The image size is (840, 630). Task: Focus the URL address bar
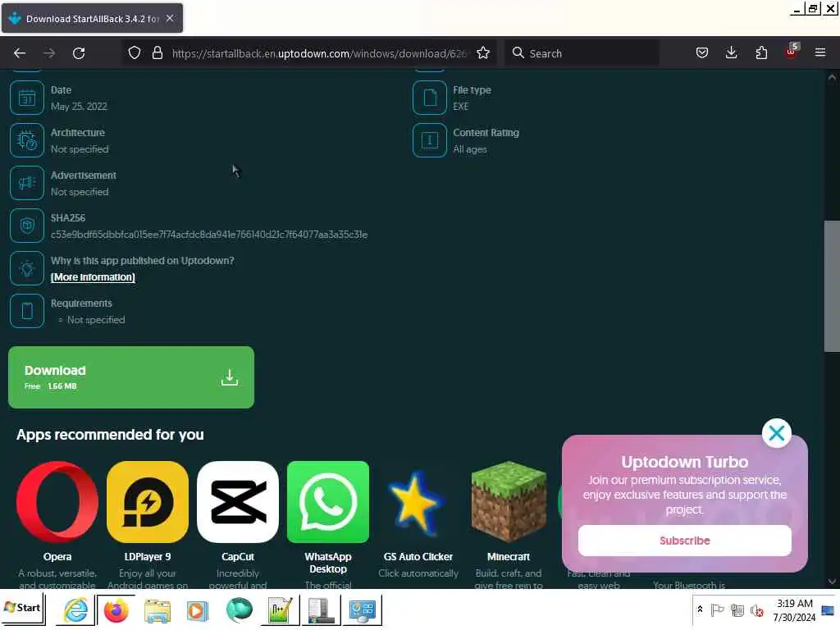pyautogui.click(x=319, y=53)
